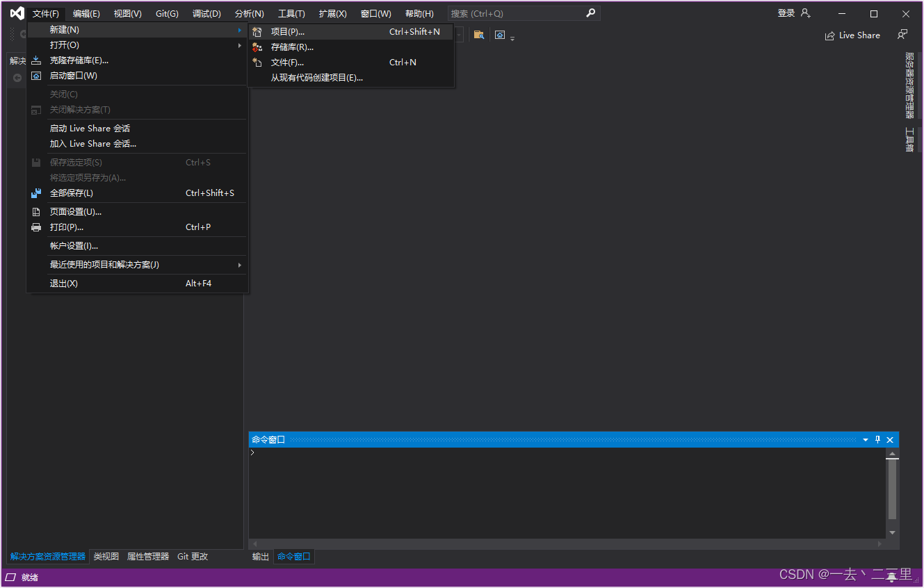924x588 pixels.
Task: Switch to the 属性管理器 tab
Action: (x=148, y=557)
